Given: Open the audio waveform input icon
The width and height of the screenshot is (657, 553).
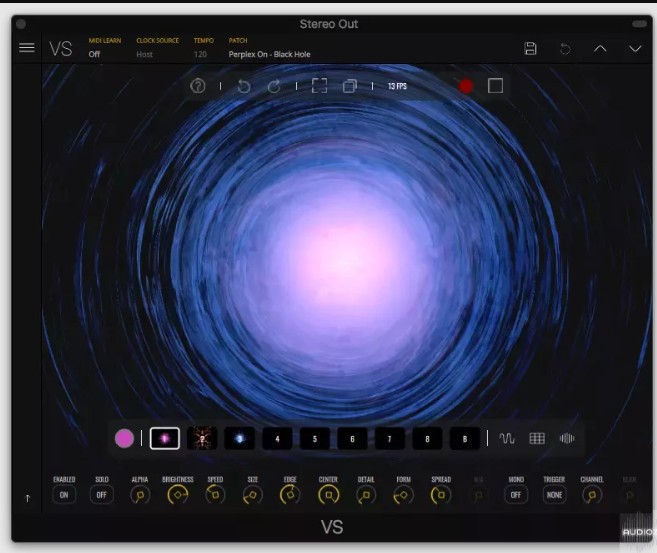Looking at the screenshot, I should coord(567,439).
